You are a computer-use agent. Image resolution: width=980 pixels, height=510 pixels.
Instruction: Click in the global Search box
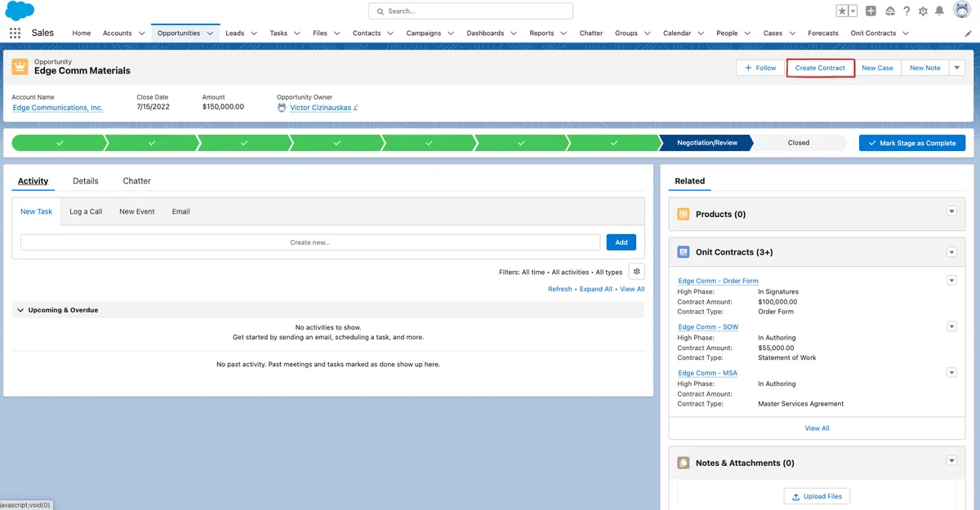click(x=470, y=11)
